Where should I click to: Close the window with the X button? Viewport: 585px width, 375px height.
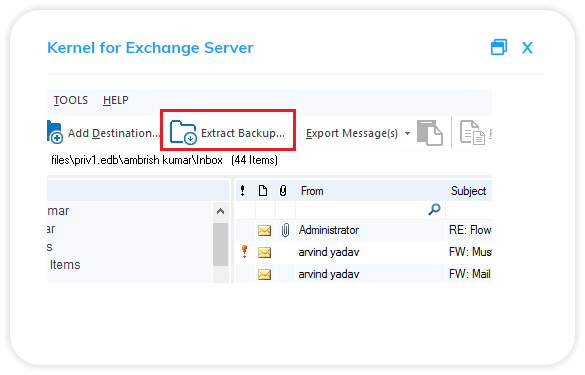click(x=527, y=48)
